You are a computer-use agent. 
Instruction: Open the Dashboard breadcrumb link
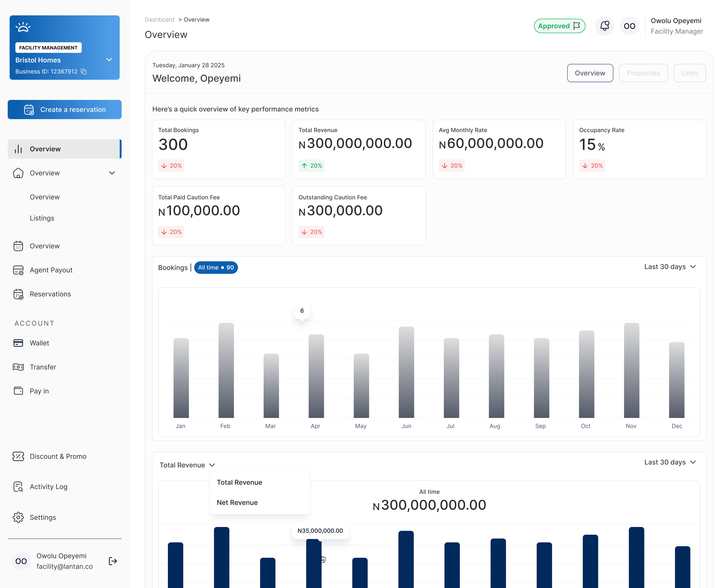click(x=159, y=19)
